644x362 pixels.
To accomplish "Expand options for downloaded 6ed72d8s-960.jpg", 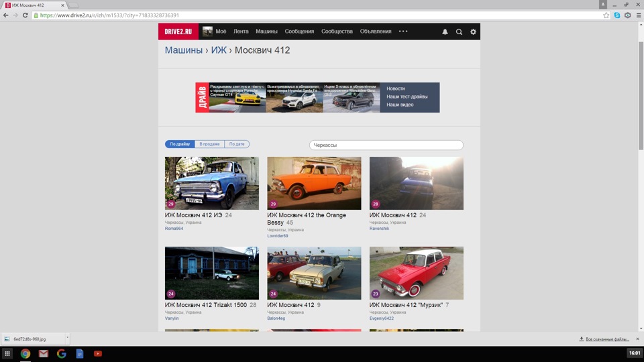I will 67,339.
